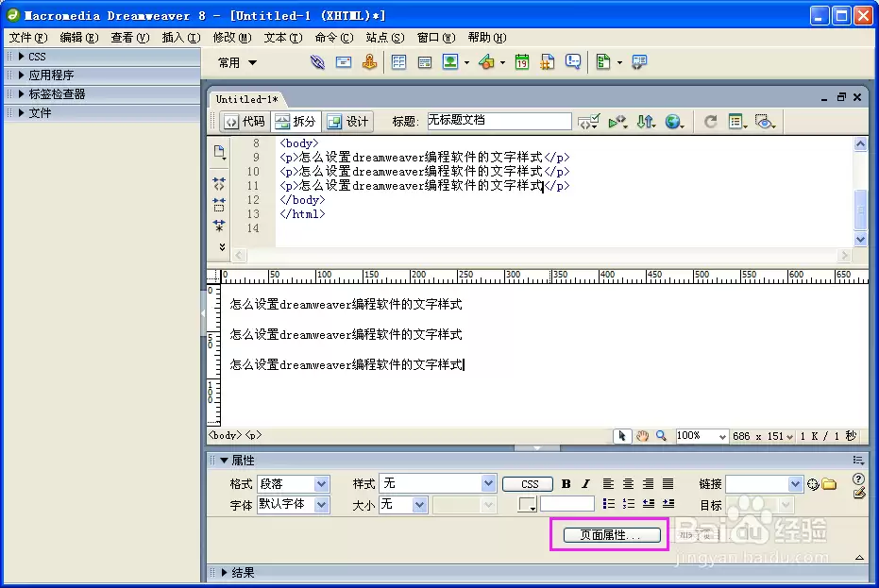Toggle Unordered List formatting
879x588 pixels.
[x=609, y=503]
